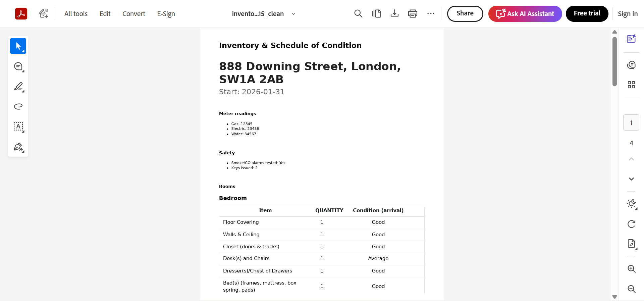Click the Ask AI Assistant button
Viewport: 644px width, 301px height.
pyautogui.click(x=525, y=14)
